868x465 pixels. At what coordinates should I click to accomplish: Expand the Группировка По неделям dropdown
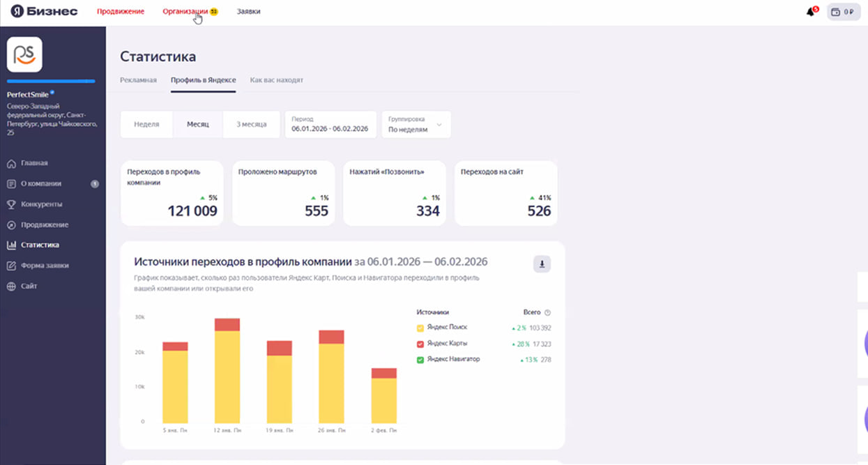[x=416, y=124]
